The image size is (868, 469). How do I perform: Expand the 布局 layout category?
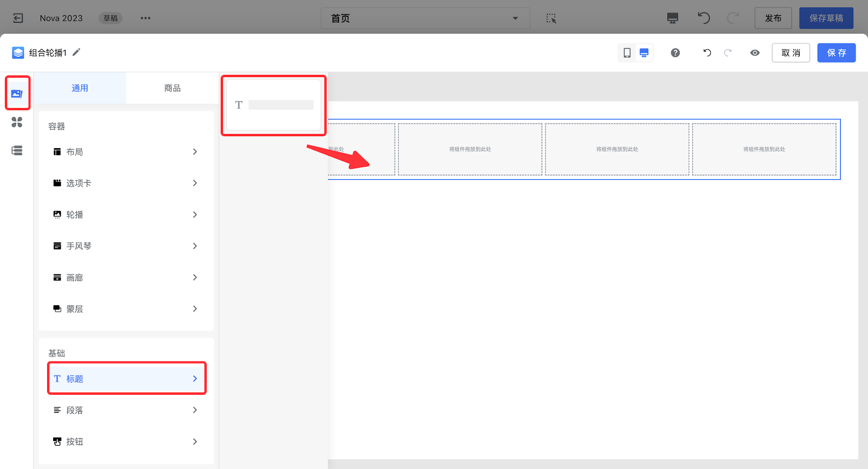pyautogui.click(x=126, y=152)
